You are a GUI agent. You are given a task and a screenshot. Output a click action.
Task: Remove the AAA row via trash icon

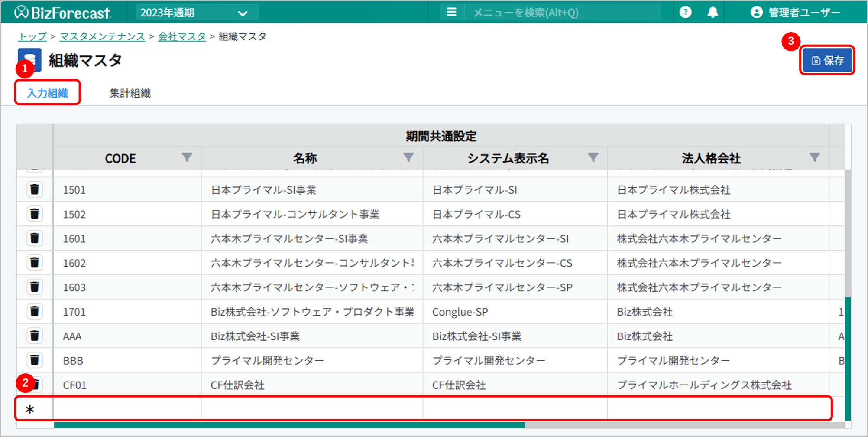click(x=35, y=336)
